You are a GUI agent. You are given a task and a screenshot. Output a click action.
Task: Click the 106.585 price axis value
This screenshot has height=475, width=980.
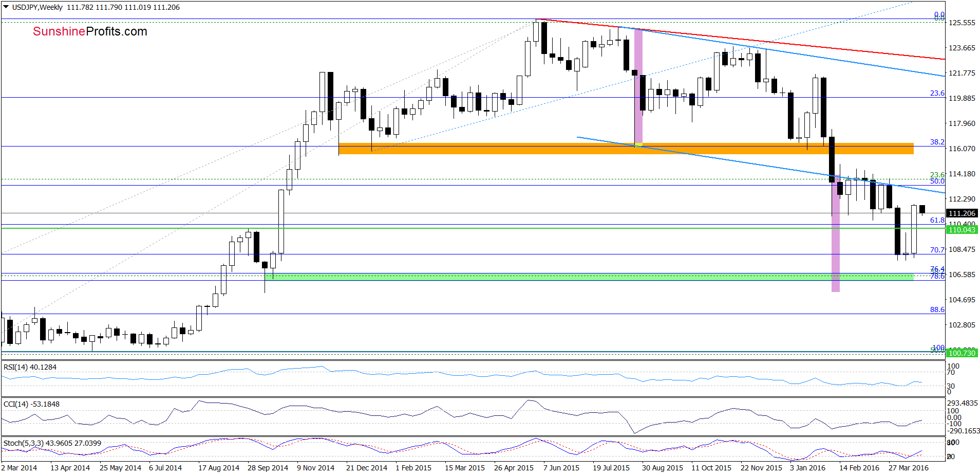[962, 275]
